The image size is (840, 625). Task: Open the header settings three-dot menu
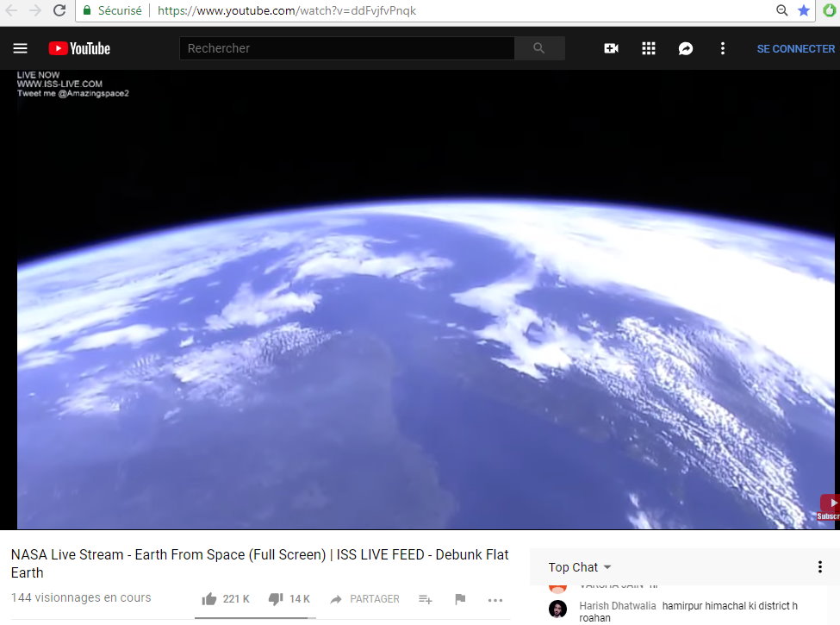pos(723,49)
